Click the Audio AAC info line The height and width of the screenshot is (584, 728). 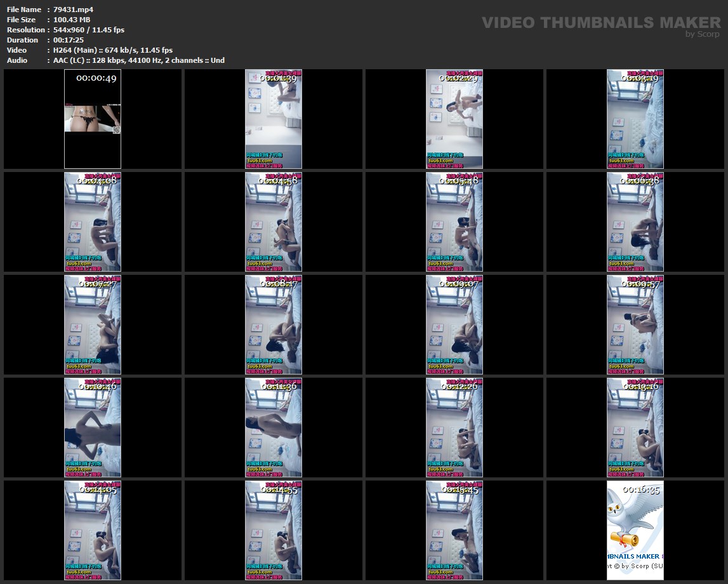139,60
